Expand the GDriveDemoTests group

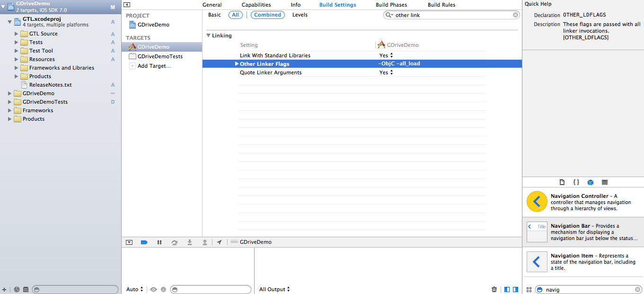pos(10,102)
